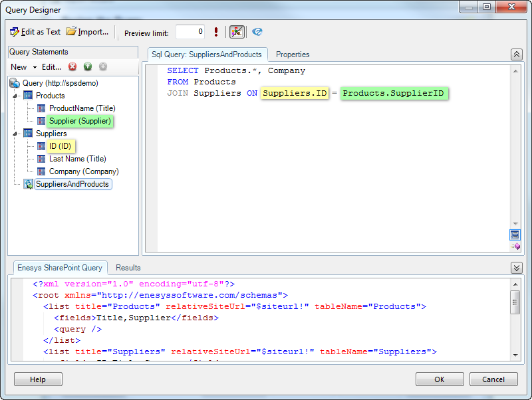Toggle the list view icon in SQL editor corner
532x400 pixels.
(x=515, y=235)
